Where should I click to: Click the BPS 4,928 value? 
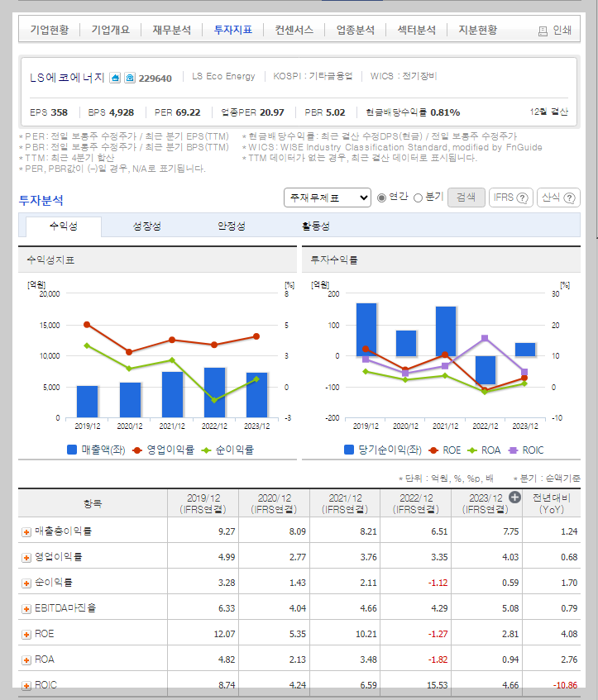(x=122, y=112)
